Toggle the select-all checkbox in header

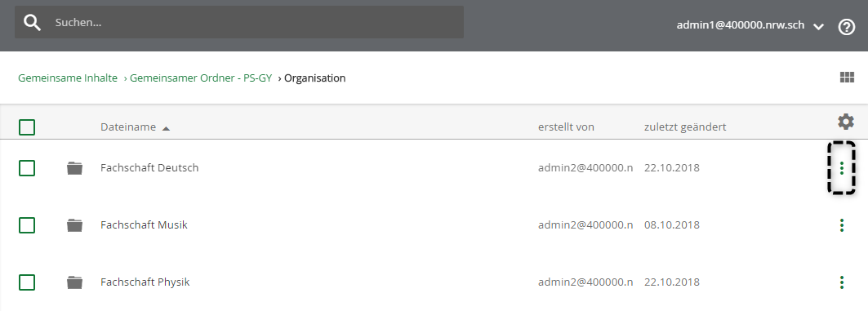(x=27, y=127)
